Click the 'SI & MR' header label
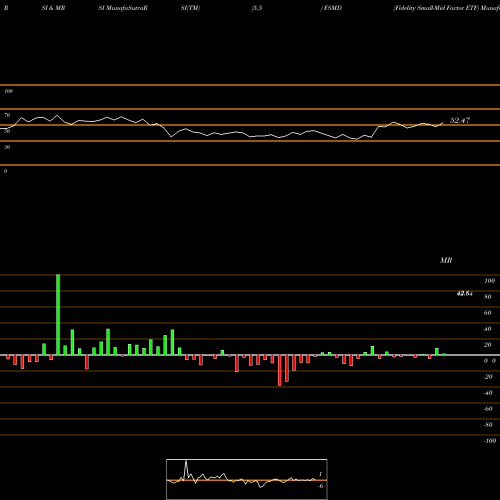 point(53,8)
